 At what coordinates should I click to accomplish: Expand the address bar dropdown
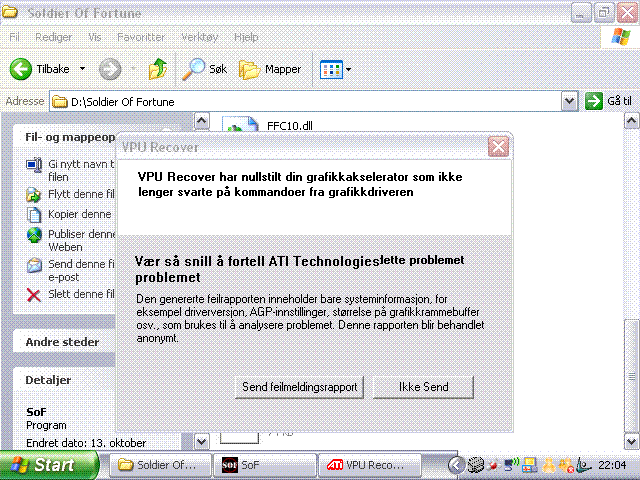coord(569,101)
